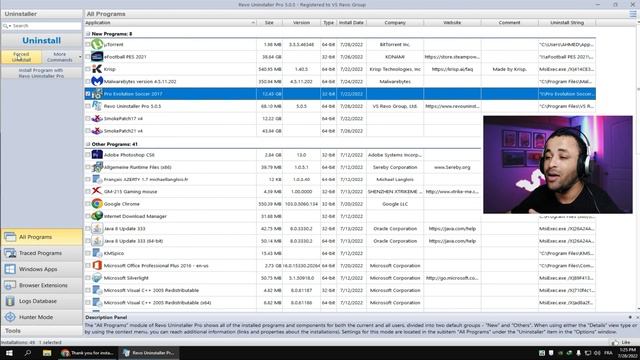The image size is (640, 360).
Task: Click the KMSpico program icon
Action: click(97, 253)
